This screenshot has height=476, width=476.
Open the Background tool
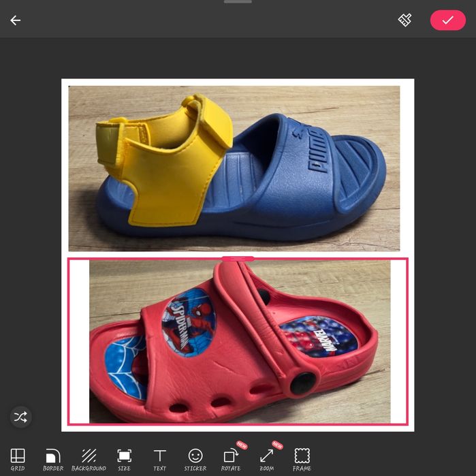[89, 459]
